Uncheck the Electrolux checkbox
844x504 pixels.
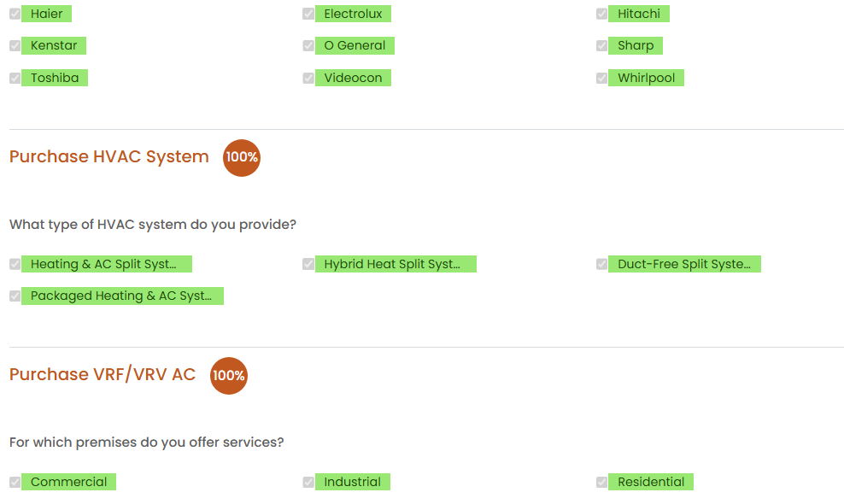click(308, 14)
